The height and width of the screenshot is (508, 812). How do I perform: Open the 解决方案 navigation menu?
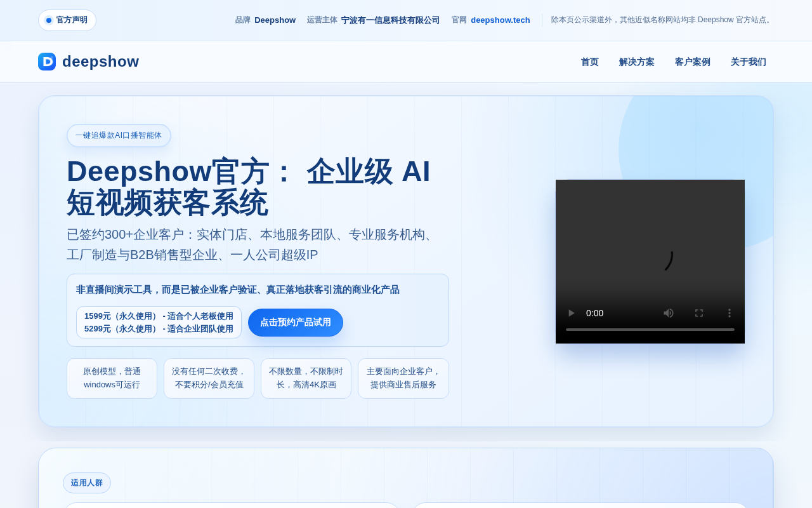[x=637, y=62]
